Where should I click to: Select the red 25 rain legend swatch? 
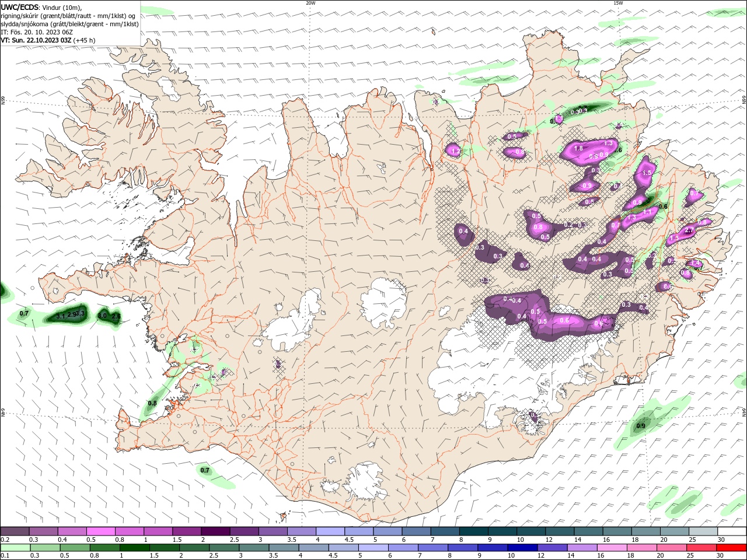(701, 548)
